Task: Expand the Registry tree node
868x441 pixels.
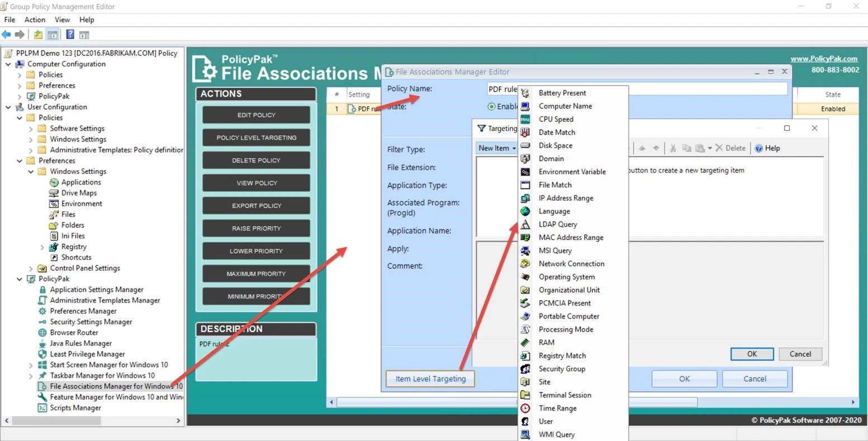Action: 42,247
